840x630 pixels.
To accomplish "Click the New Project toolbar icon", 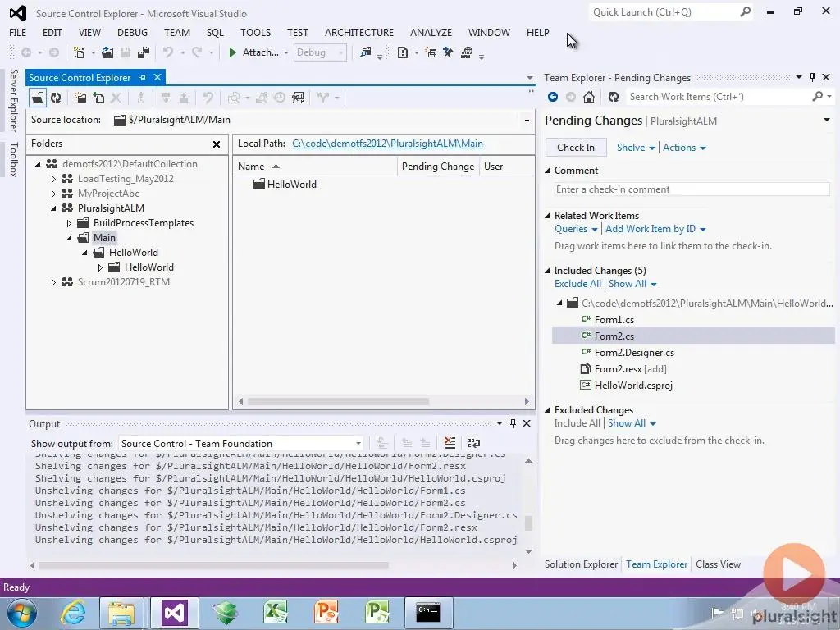I will 79,52.
